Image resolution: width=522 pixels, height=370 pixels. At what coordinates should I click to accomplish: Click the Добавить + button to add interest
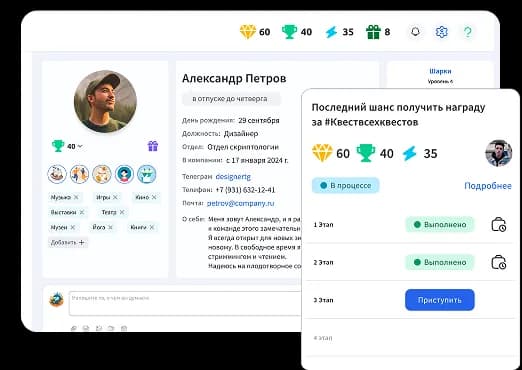tap(68, 242)
